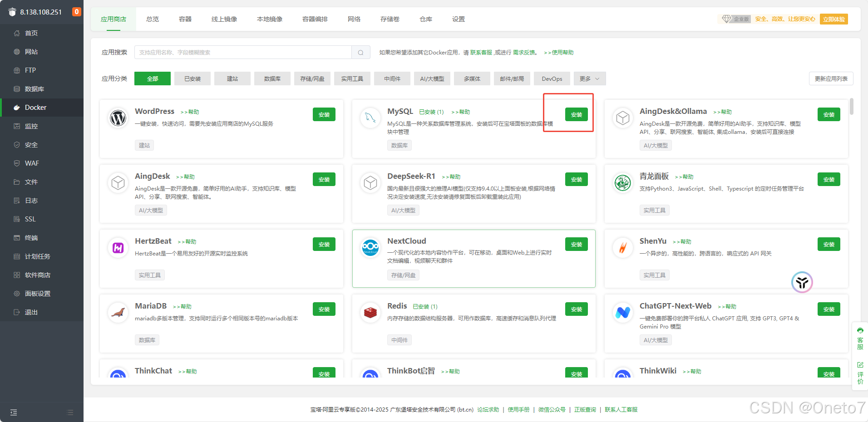Switch to the 容器 tab
This screenshot has width=868, height=422.
[185, 19]
